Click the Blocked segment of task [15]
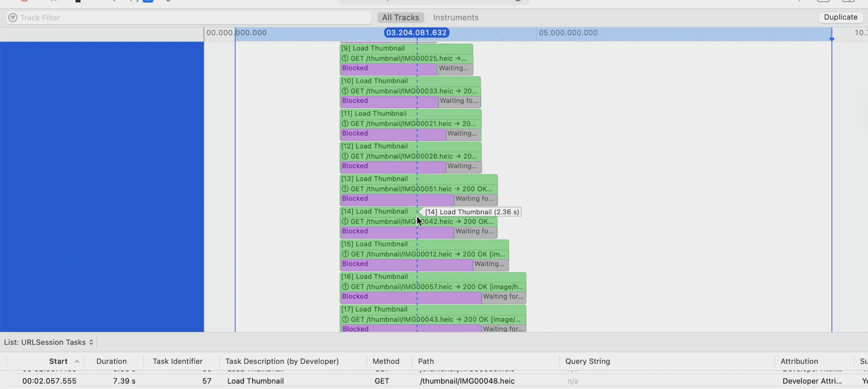 tap(406, 265)
